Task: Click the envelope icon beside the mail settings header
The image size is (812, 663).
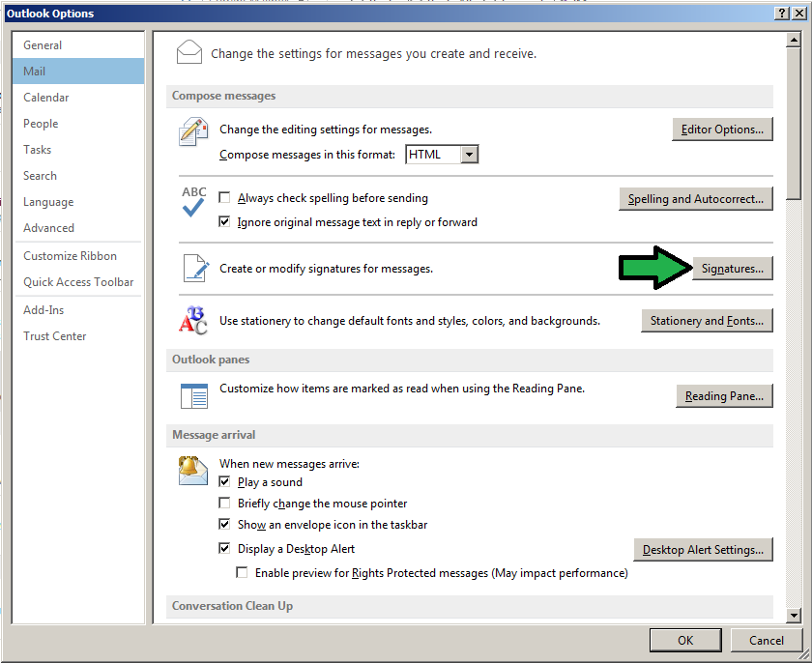Action: click(190, 52)
